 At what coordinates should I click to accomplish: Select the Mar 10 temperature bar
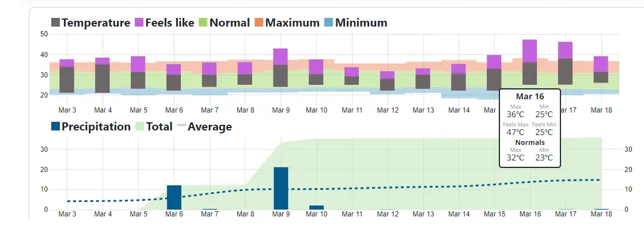point(316,80)
